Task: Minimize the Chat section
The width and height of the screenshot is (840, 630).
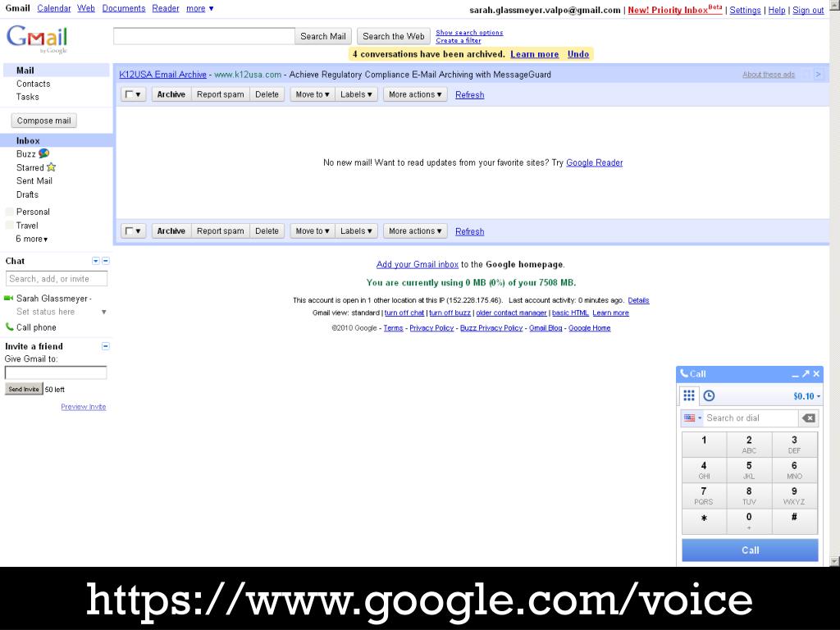Action: [106, 261]
